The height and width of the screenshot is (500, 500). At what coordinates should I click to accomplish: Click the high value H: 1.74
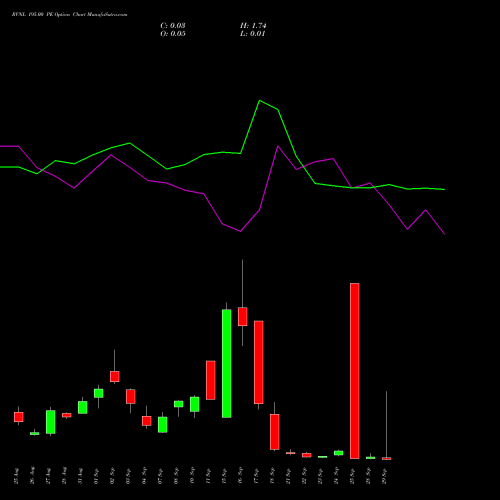[253, 26]
